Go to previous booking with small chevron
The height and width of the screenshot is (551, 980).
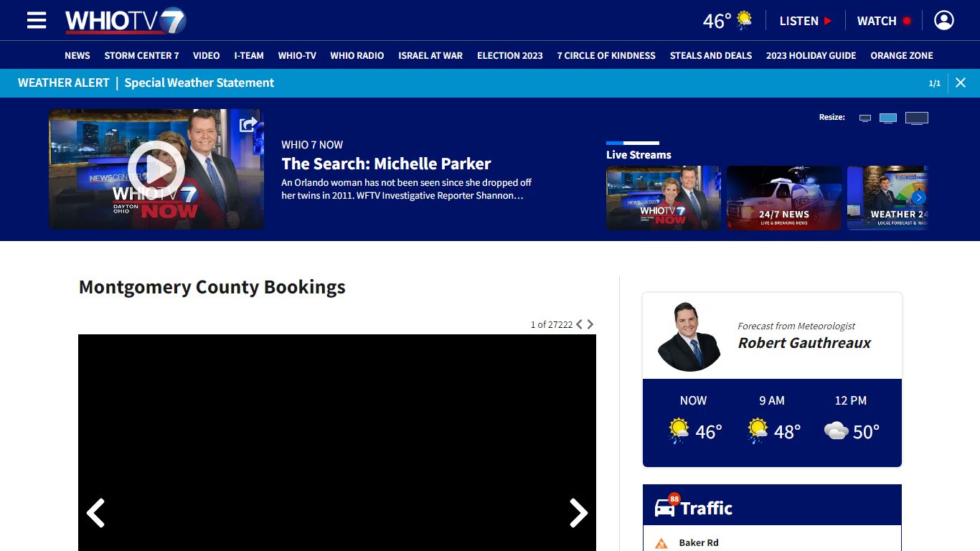coord(580,324)
